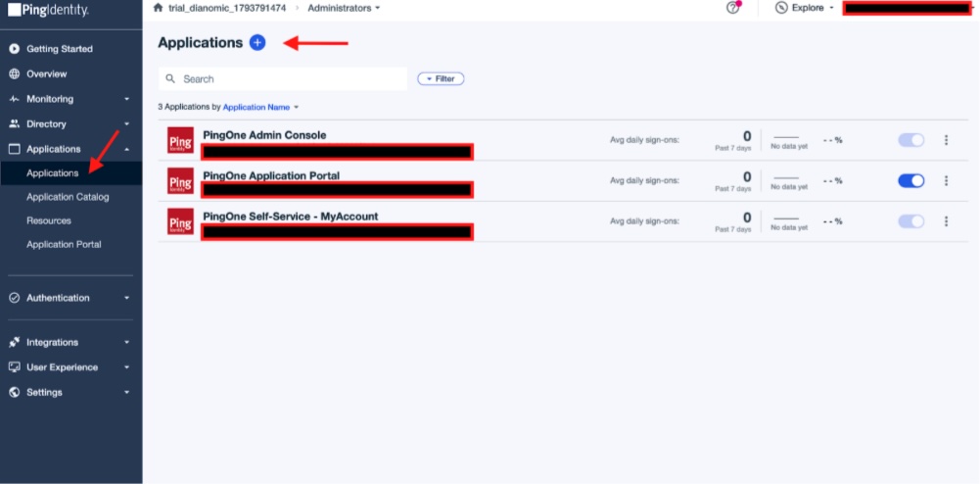Disable the PingOne Application Portal switch
980x484 pixels.
coord(911,180)
